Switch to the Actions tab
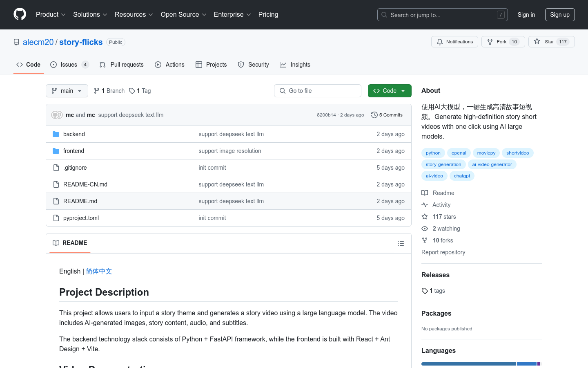 coord(170,65)
